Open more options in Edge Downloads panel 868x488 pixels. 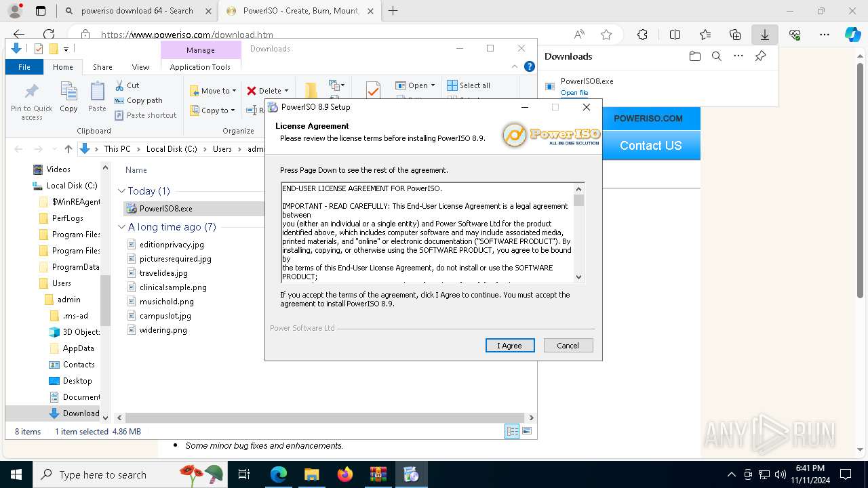click(x=738, y=56)
